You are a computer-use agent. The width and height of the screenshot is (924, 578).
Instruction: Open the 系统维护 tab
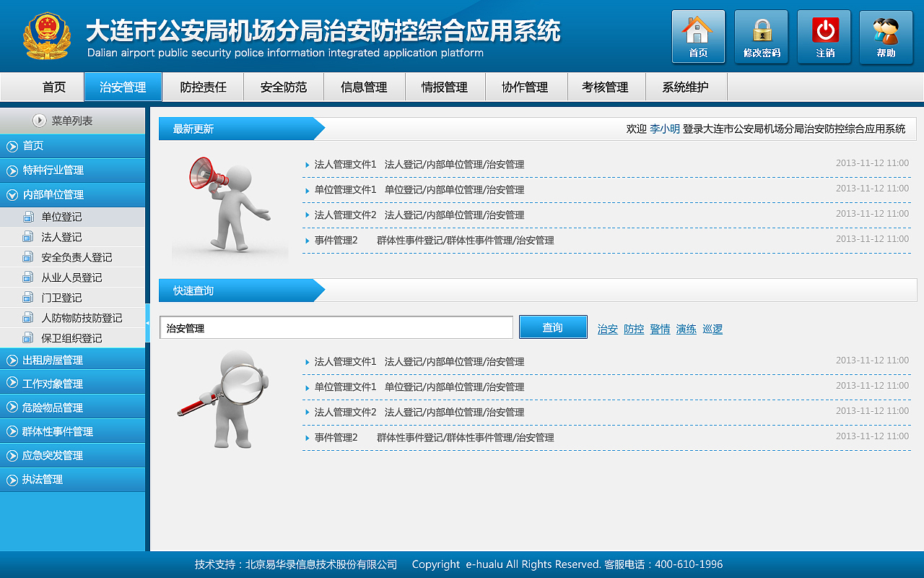click(686, 87)
